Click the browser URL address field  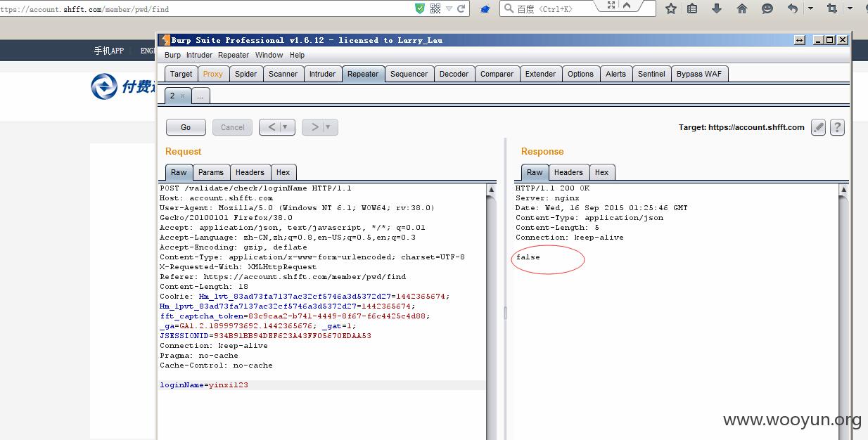click(204, 9)
